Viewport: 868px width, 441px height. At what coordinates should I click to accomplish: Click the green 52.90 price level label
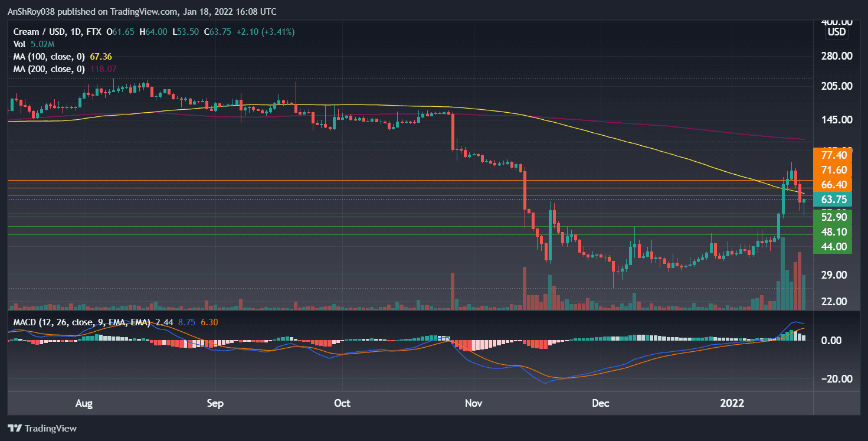(833, 217)
